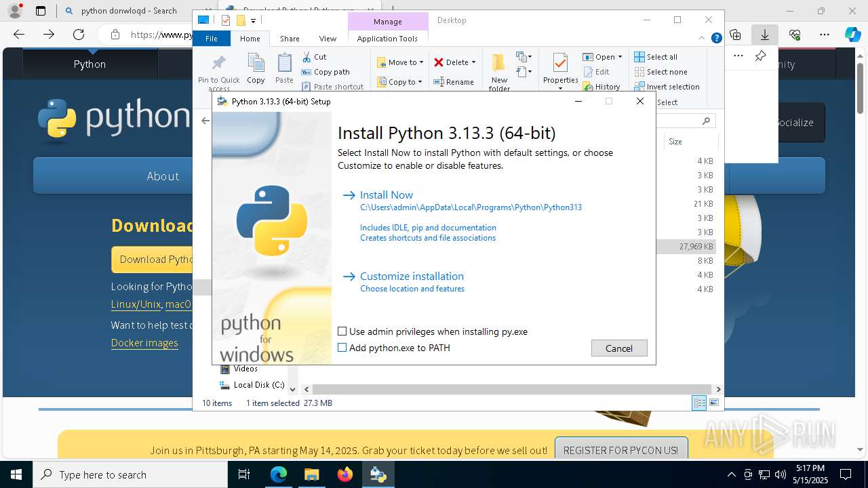868x488 pixels.
Task: Open the Copilot icon in Edge
Action: 852,35
